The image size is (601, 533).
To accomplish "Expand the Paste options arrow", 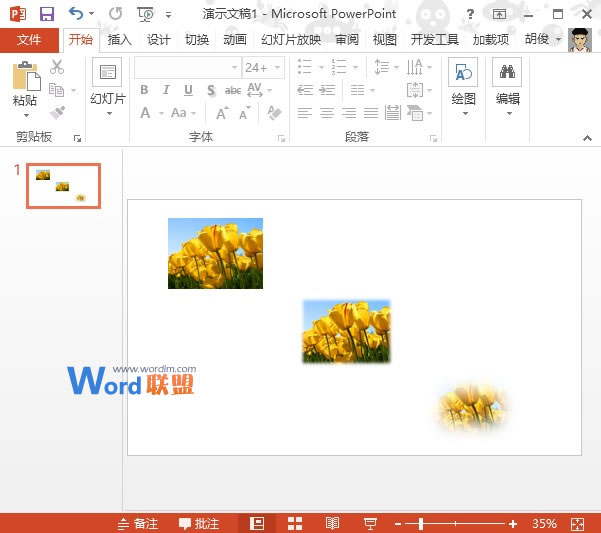I will click(x=26, y=115).
